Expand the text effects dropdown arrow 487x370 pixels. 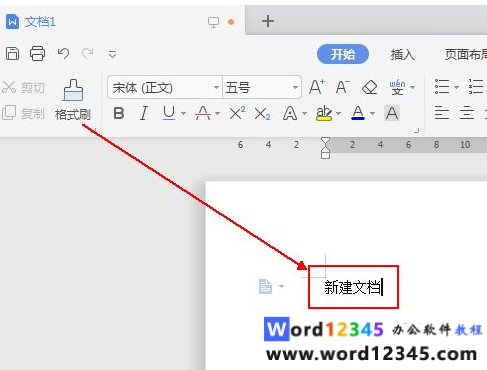point(304,114)
